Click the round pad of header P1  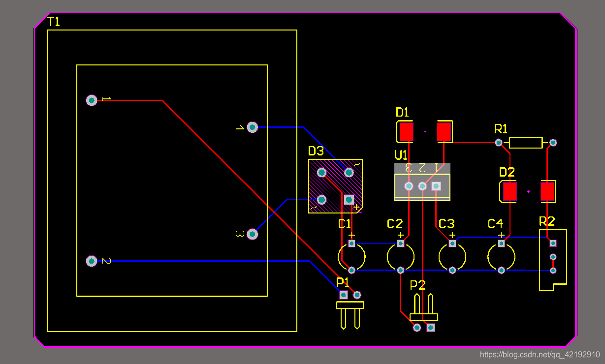(x=357, y=295)
